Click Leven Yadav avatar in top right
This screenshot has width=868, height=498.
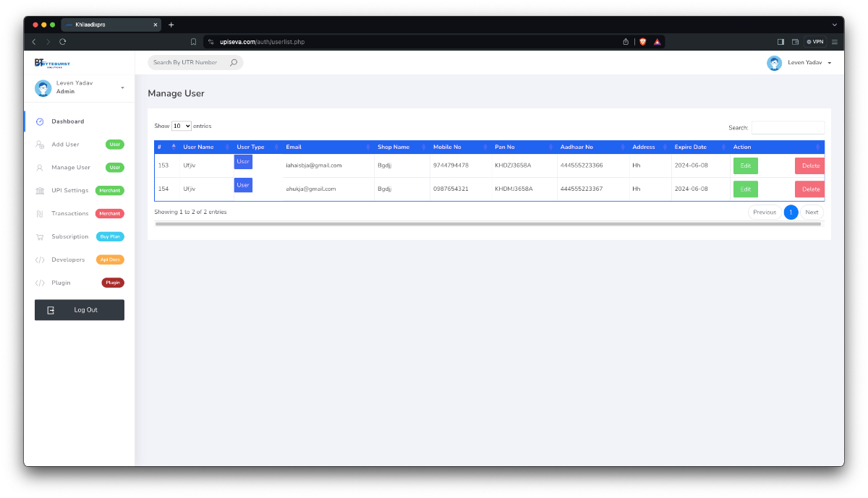[774, 63]
